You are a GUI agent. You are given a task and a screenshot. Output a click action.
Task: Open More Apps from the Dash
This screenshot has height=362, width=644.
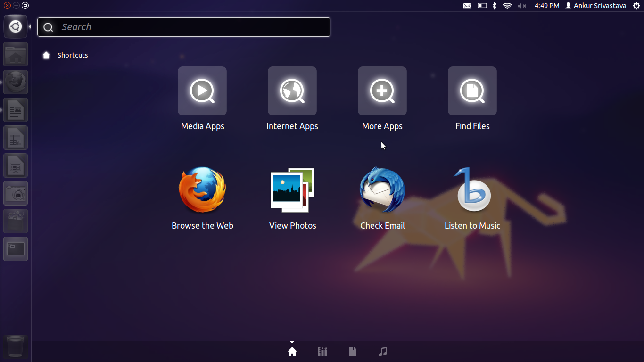382,91
